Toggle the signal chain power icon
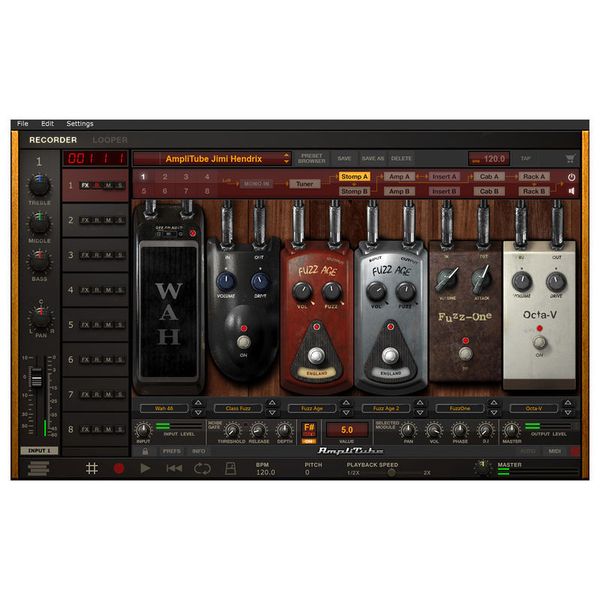 click(x=571, y=177)
